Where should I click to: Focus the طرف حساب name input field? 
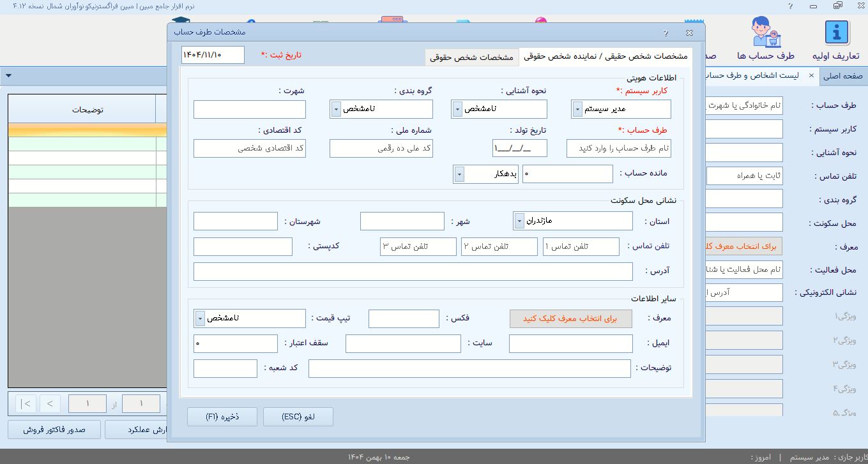pos(618,149)
